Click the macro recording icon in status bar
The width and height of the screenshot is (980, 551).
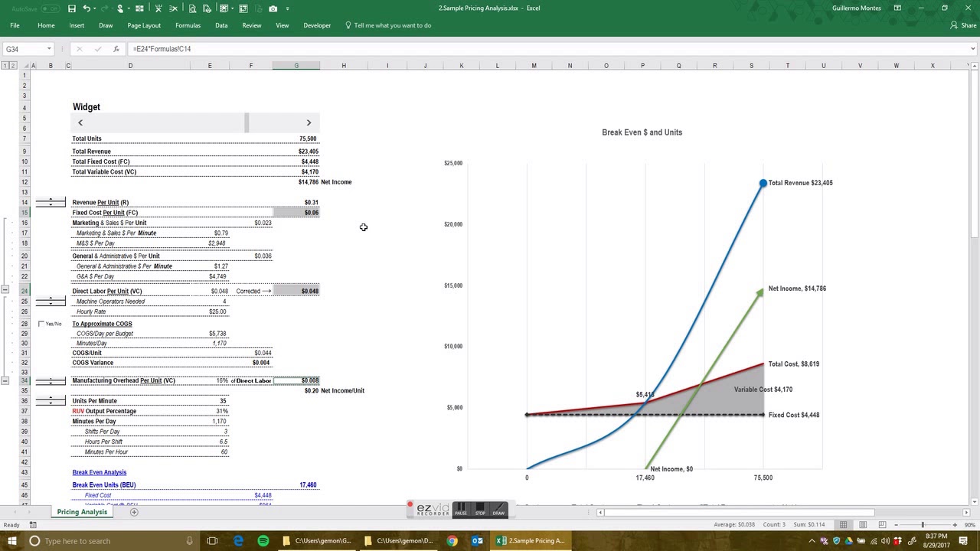point(33,525)
